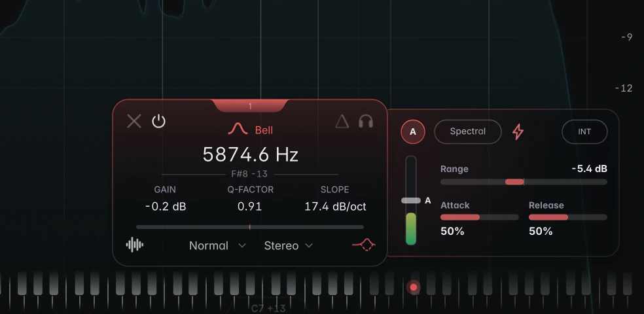Enable band solo headphones icon
Image resolution: width=644 pixels, height=314 pixels.
[366, 122]
